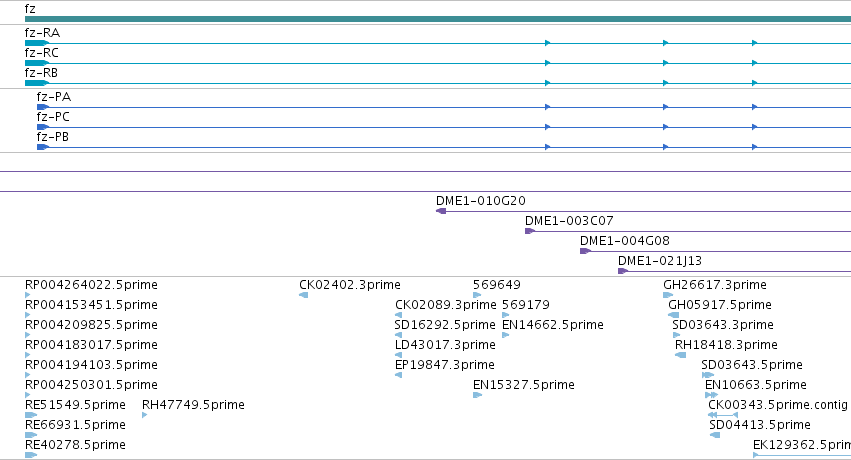The height and width of the screenshot is (460, 851).
Task: Select clone DME1-021J13 label
Action: click(660, 261)
